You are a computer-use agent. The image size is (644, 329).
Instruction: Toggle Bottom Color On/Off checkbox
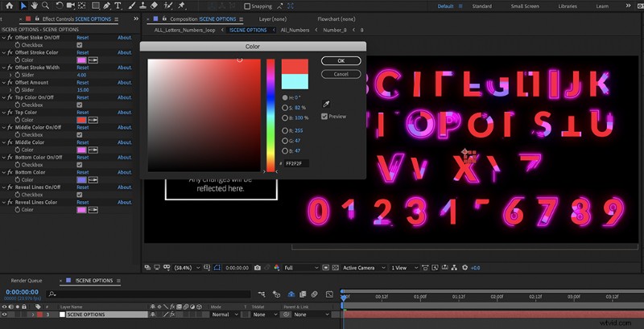[79, 165]
